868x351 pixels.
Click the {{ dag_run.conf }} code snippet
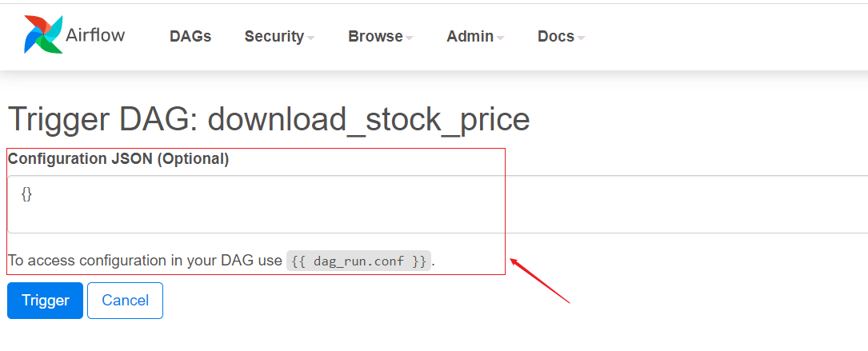click(x=358, y=261)
